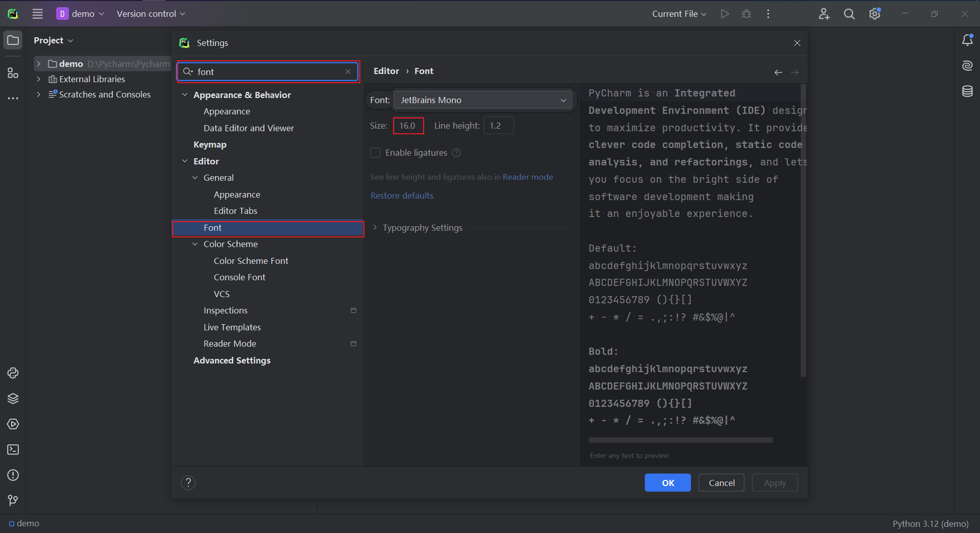Click the font Size input field
The height and width of the screenshot is (533, 980).
click(408, 126)
